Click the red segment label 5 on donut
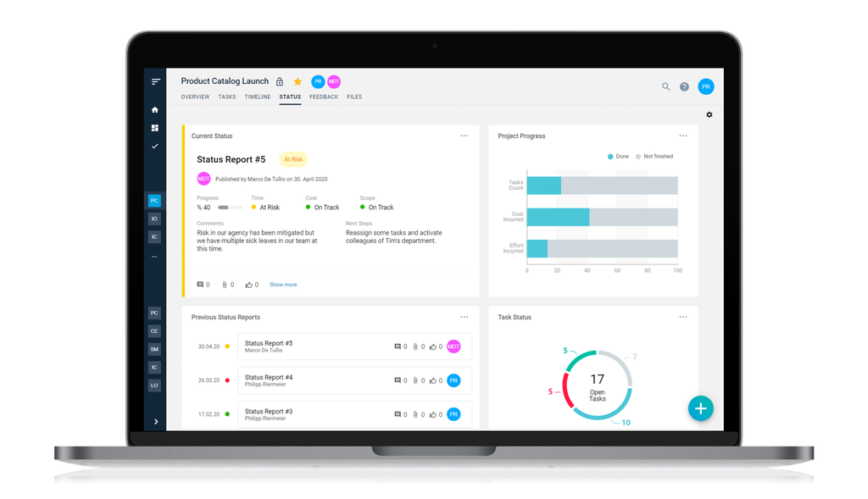The image size is (868, 499). (550, 391)
